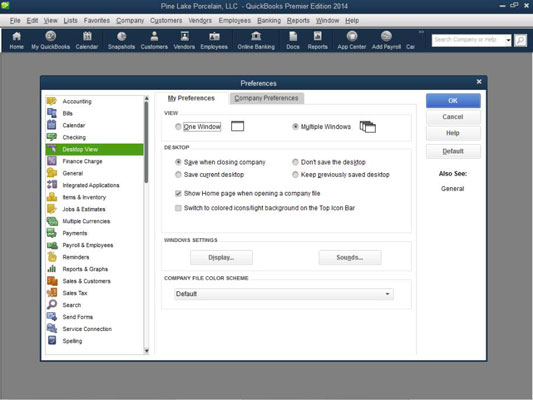This screenshot has width=533, height=400.
Task: Click the preferences list scrollbar down arrow
Action: click(x=147, y=351)
